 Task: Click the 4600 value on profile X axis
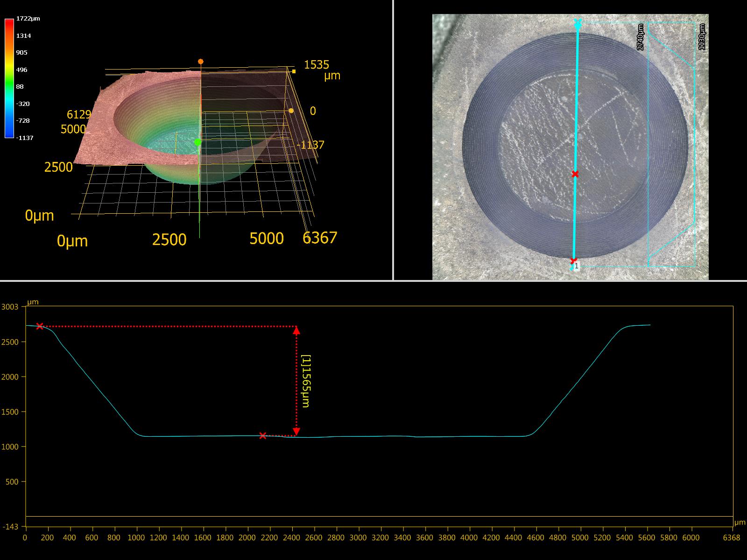pos(536,538)
